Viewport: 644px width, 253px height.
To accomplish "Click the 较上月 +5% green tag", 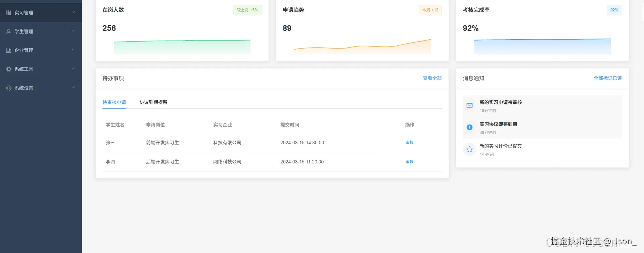I will (x=247, y=10).
